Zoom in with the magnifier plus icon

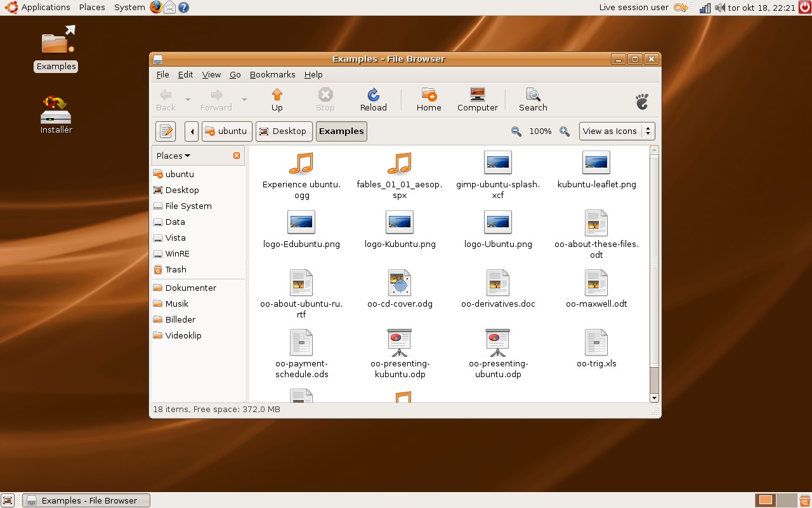click(x=564, y=131)
